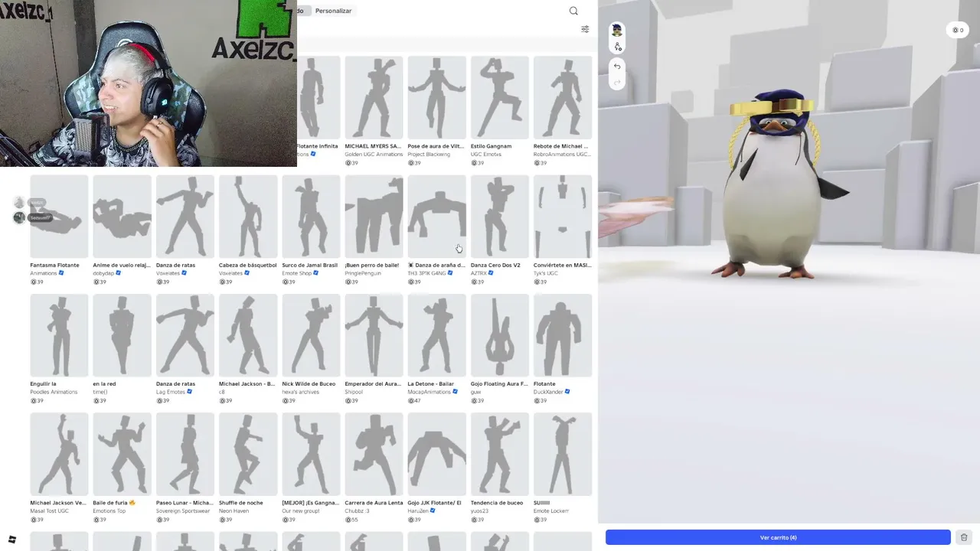Screen dimensions: 980x551
Task: Choose the La Detone - Bailar emote
Action: 436,335
